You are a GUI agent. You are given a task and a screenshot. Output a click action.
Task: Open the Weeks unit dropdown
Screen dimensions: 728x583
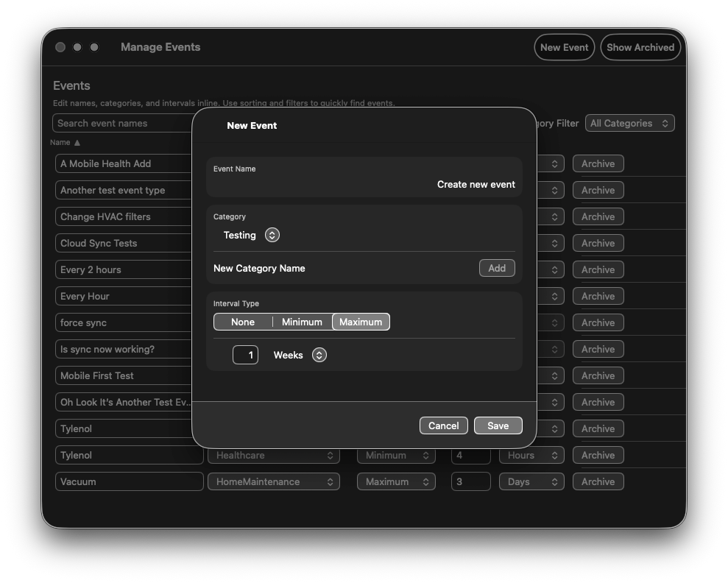click(x=298, y=355)
